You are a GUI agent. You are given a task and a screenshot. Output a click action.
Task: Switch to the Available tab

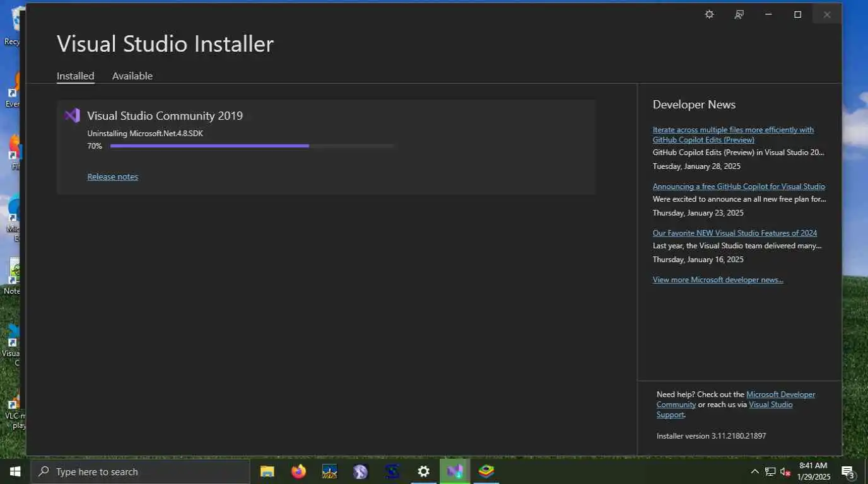pyautogui.click(x=132, y=76)
